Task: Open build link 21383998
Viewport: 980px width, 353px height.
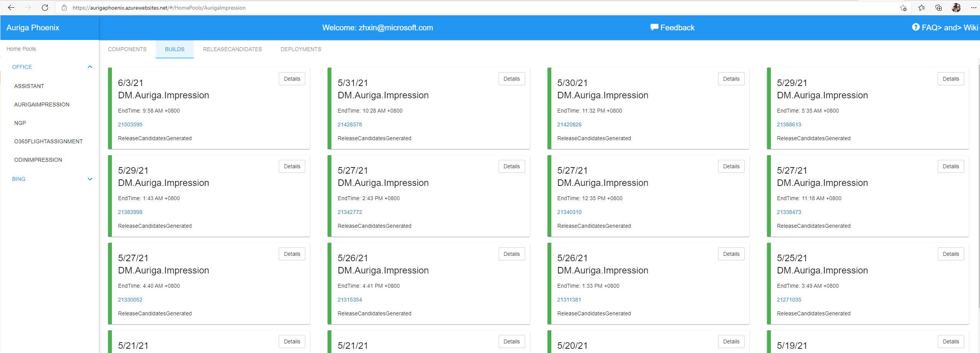Action: click(130, 212)
